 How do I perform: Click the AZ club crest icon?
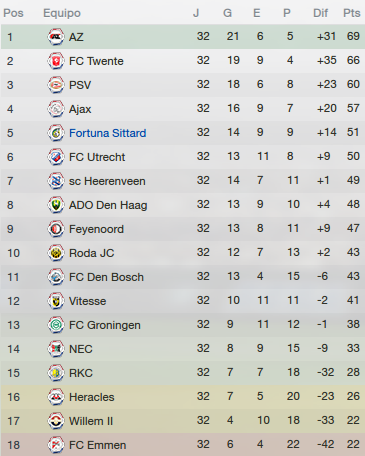pyautogui.click(x=56, y=37)
